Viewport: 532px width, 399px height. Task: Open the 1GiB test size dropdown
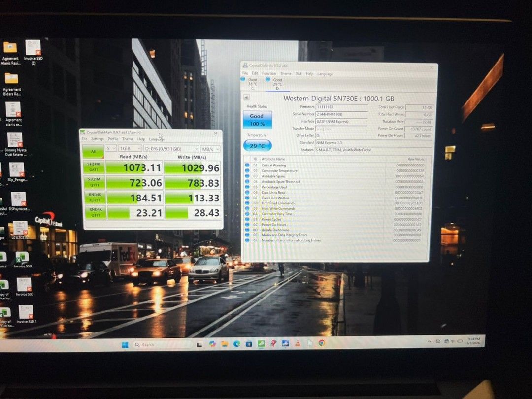tap(130, 149)
